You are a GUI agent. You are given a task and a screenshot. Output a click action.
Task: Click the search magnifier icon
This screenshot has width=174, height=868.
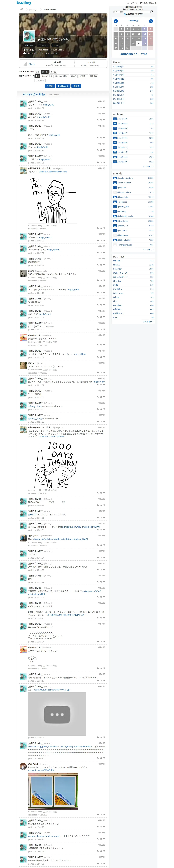[152, 11]
